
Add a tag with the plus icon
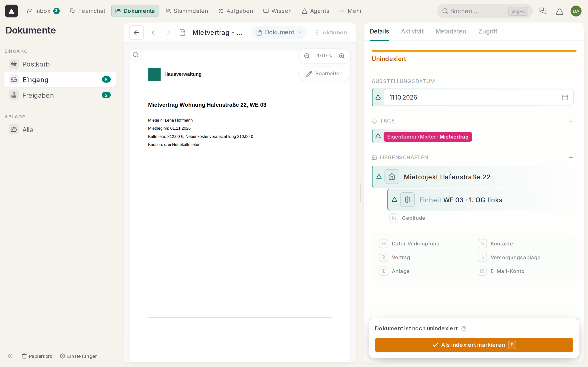coord(571,121)
